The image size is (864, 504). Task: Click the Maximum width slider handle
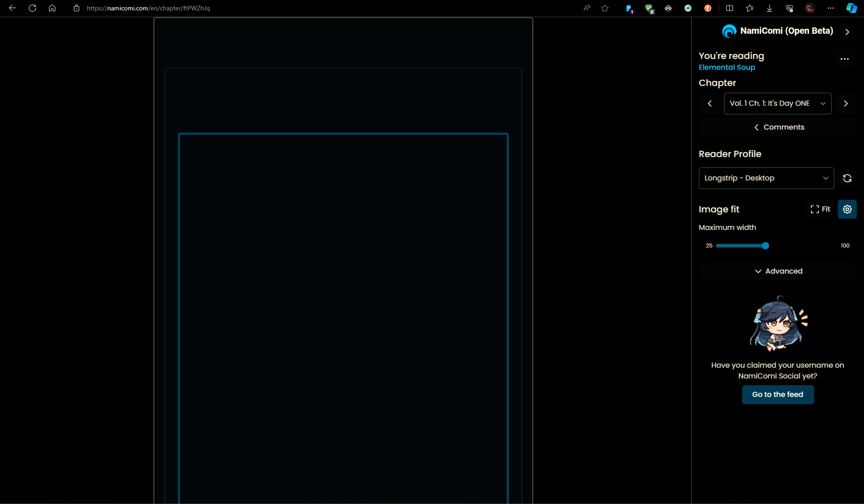(x=765, y=246)
